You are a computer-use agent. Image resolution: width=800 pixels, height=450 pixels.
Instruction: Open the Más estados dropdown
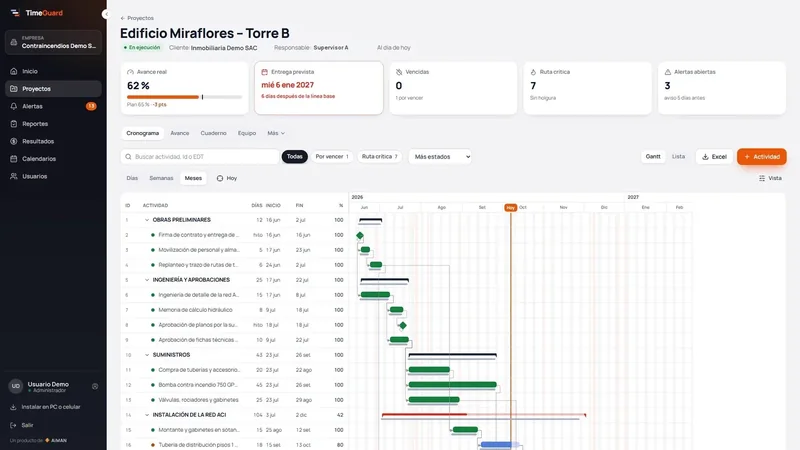click(440, 157)
